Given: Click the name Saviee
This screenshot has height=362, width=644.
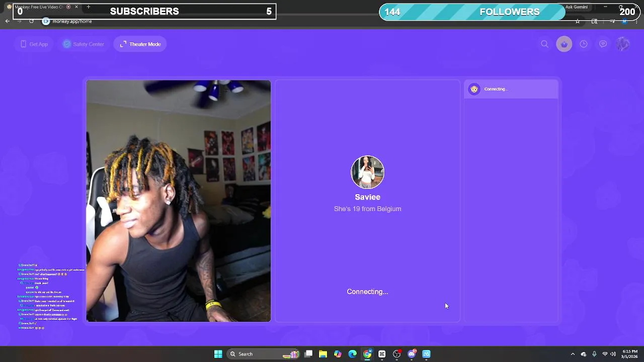Looking at the screenshot, I should tap(367, 197).
